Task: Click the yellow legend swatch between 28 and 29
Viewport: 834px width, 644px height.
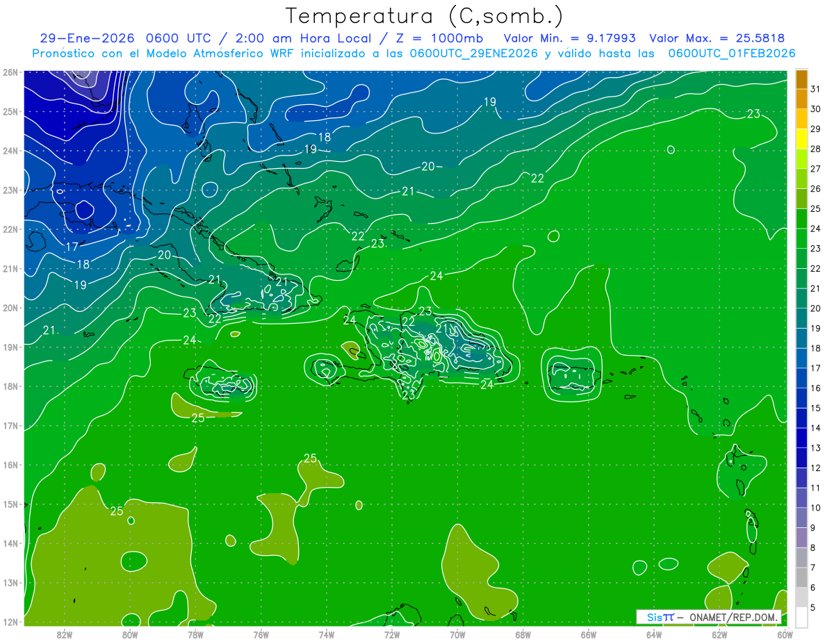Action: (801, 139)
